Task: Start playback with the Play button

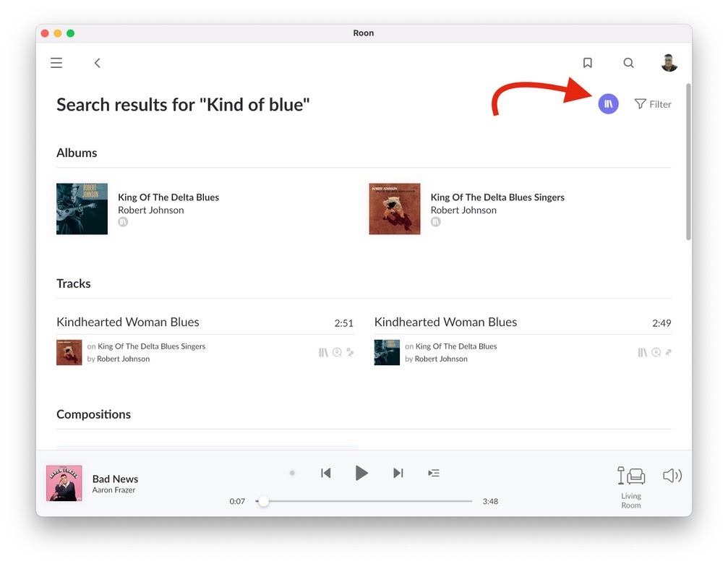Action: coord(361,473)
